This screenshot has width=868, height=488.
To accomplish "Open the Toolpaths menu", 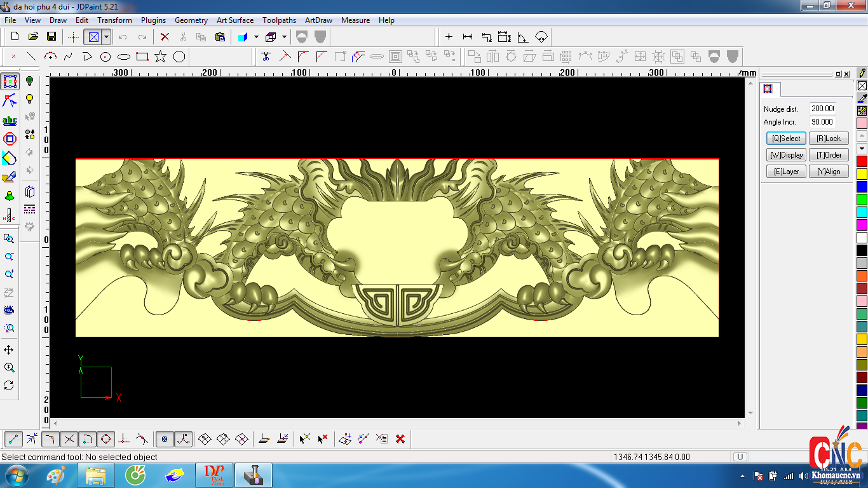I will 279,20.
